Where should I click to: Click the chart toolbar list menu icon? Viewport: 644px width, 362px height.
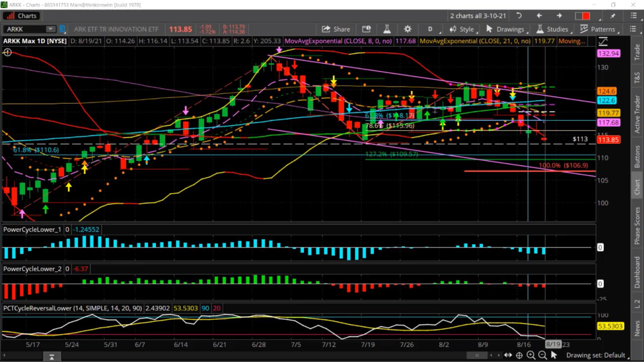pyautogui.click(x=633, y=29)
